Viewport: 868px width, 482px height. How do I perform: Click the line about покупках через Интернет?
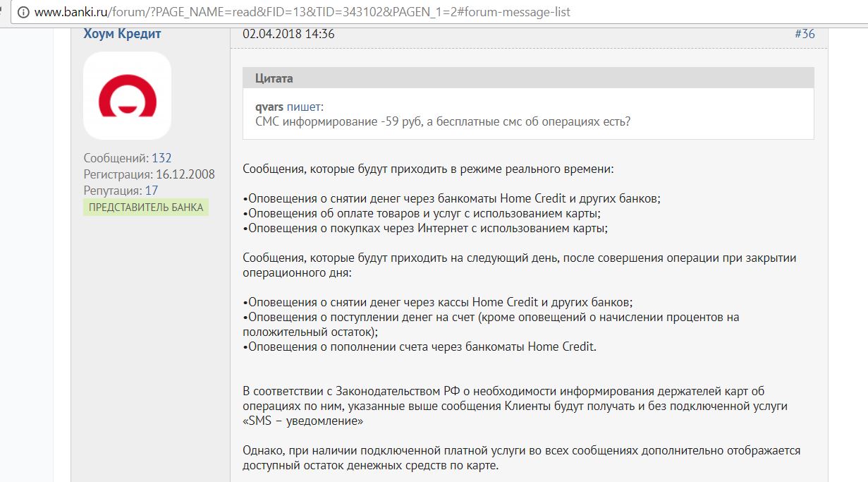(425, 228)
